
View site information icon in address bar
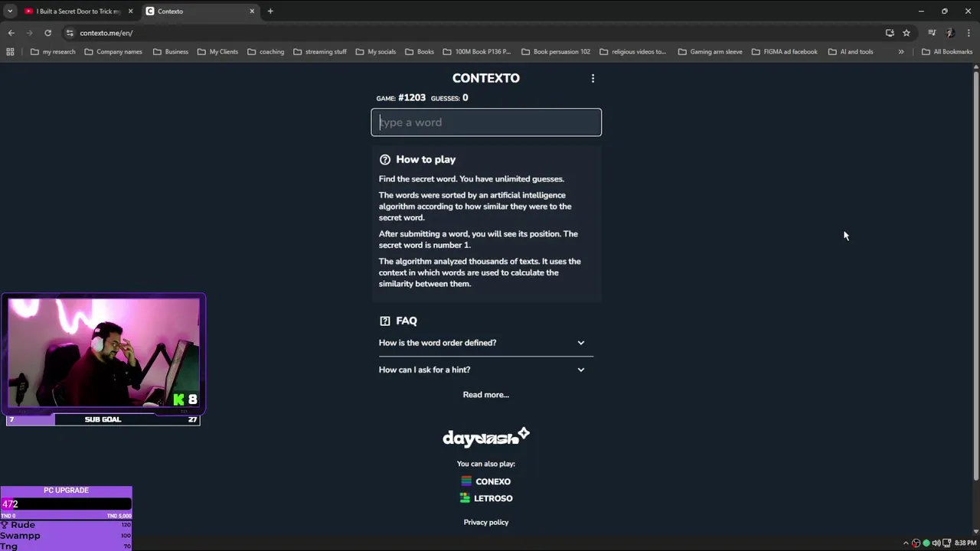[70, 33]
